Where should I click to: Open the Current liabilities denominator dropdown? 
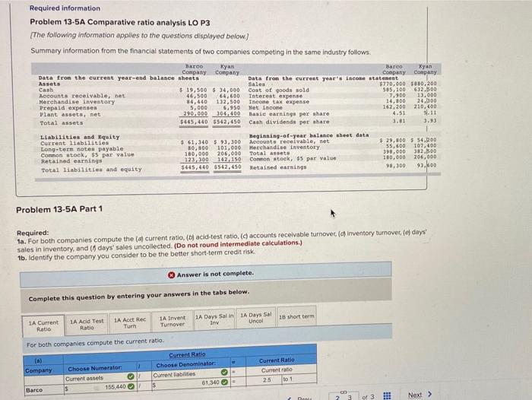(191, 374)
